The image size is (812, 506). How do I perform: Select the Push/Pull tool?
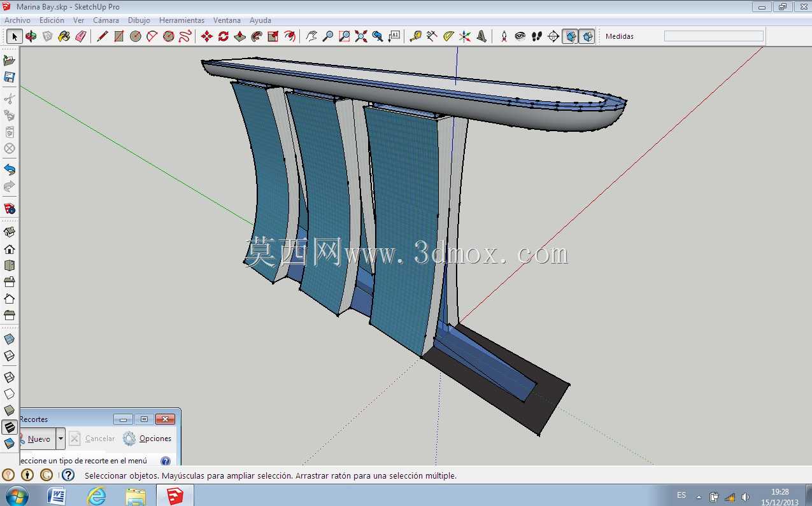(x=239, y=36)
